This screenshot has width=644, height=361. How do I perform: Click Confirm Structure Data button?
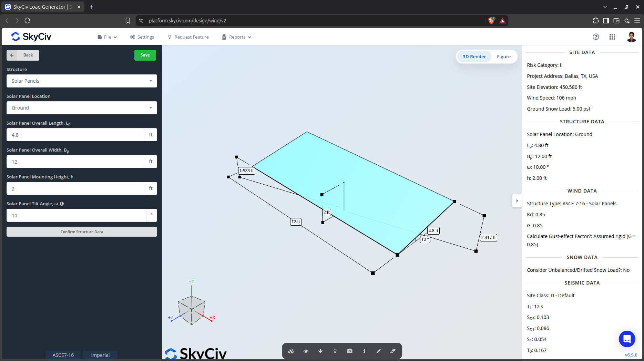(82, 232)
